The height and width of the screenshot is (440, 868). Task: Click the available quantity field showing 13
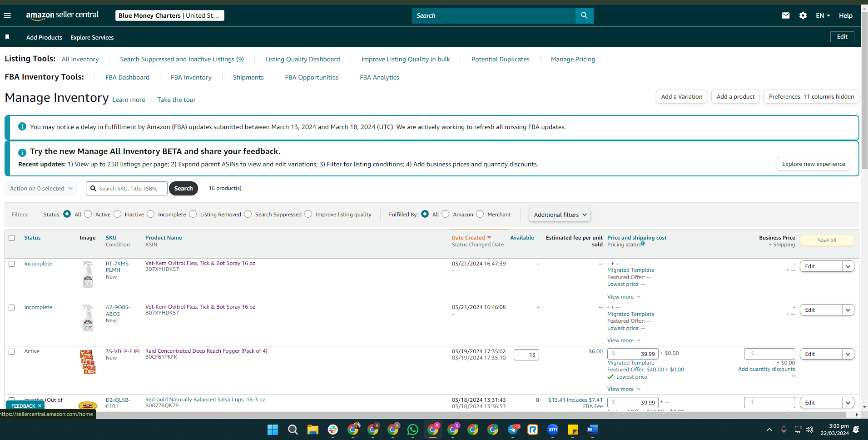[526, 355]
